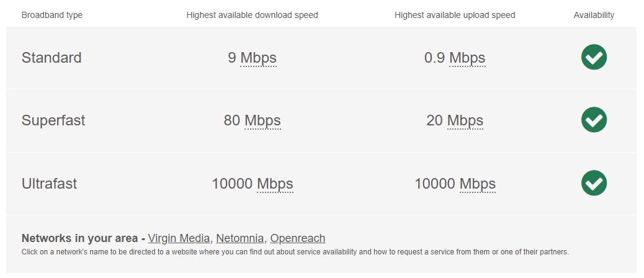Screen dimensions: 644x278
Task: Select the Ultrafast broadband type label
Action: point(49,184)
